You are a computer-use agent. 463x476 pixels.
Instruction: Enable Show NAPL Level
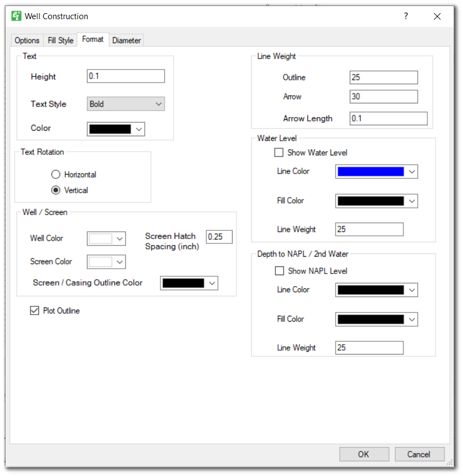click(280, 271)
